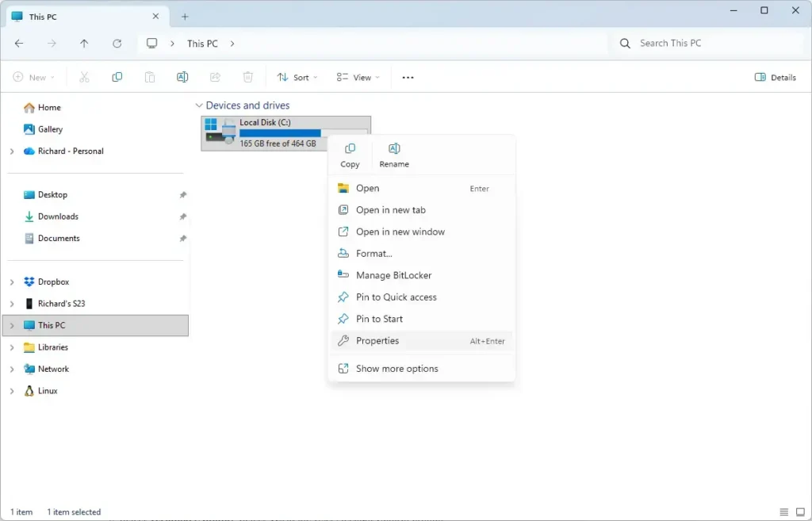
Task: Select Pin to Start
Action: [422, 319]
